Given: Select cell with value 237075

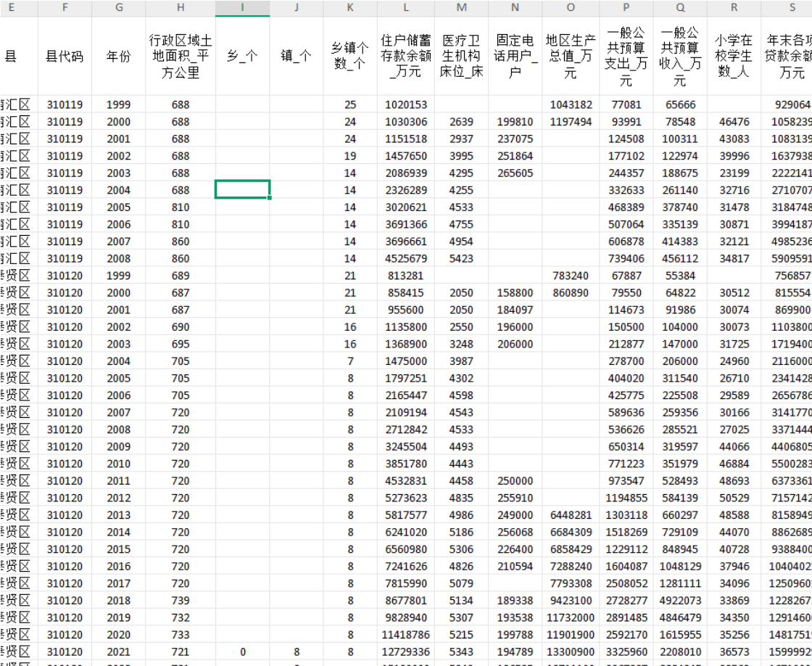Looking at the screenshot, I should (515, 139).
